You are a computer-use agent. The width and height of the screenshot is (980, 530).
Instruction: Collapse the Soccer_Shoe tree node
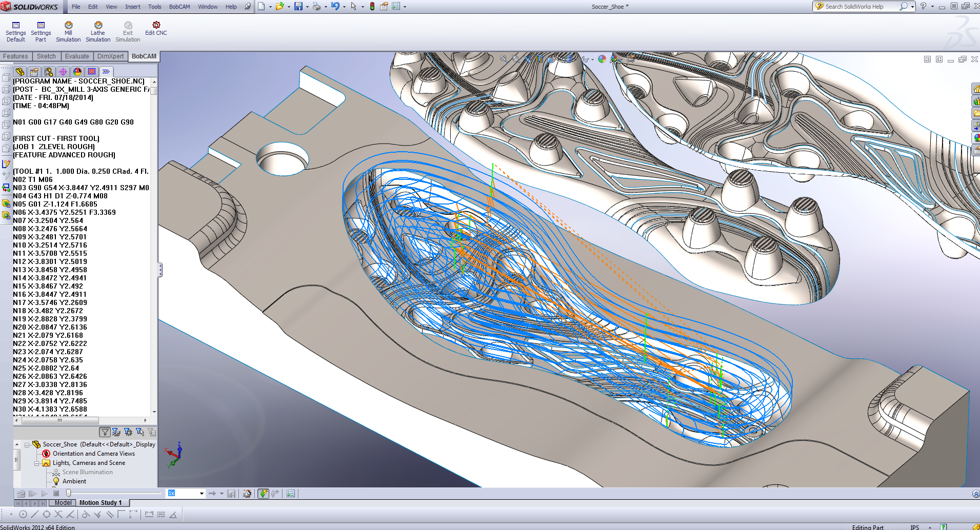pyautogui.click(x=27, y=445)
